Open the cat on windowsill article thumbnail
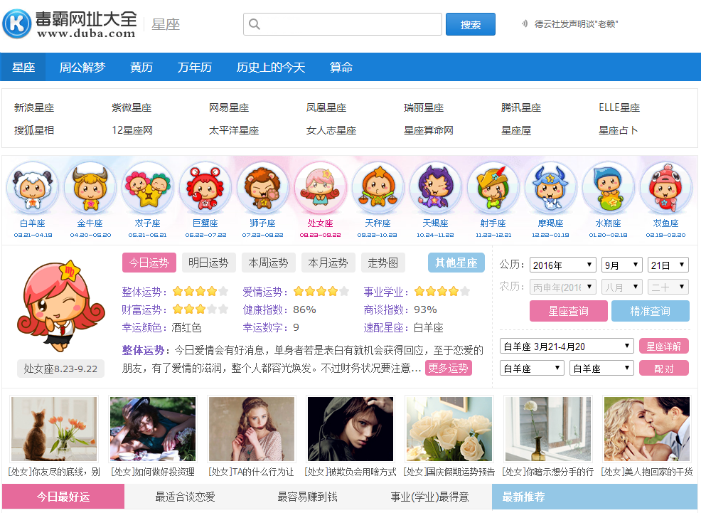 (x=55, y=429)
